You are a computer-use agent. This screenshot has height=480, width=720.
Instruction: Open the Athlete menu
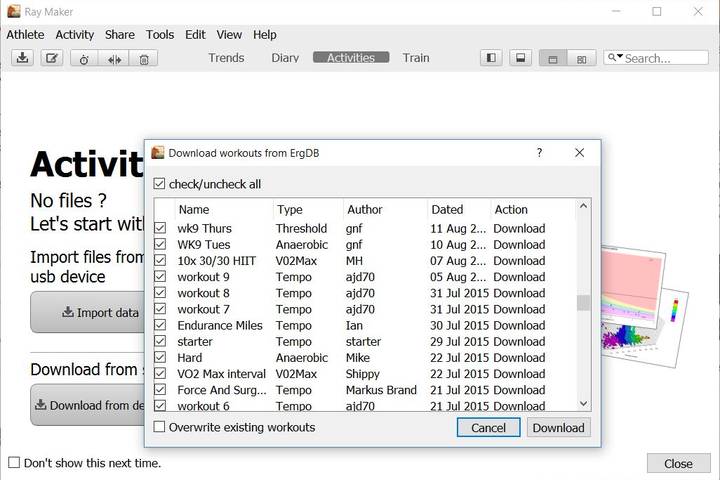point(25,34)
